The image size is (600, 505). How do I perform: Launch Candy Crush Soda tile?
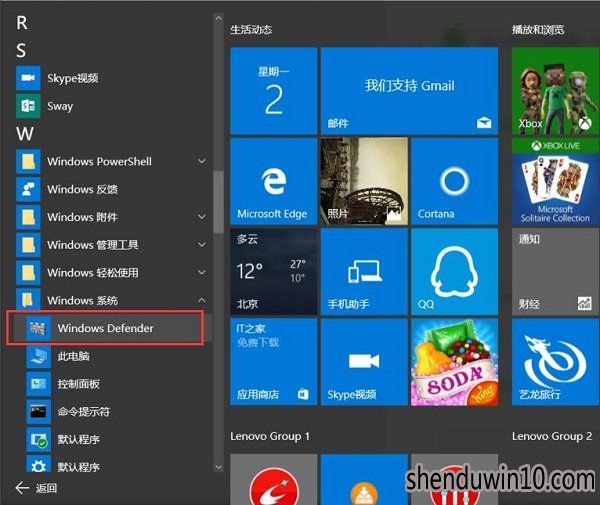tap(455, 362)
